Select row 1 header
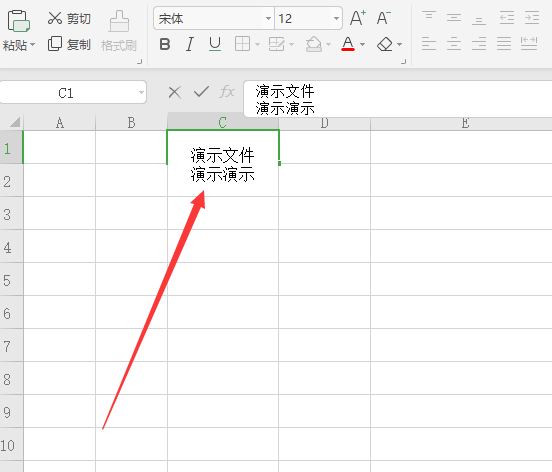Screen dimensions: 552x472 pyautogui.click(x=11, y=147)
